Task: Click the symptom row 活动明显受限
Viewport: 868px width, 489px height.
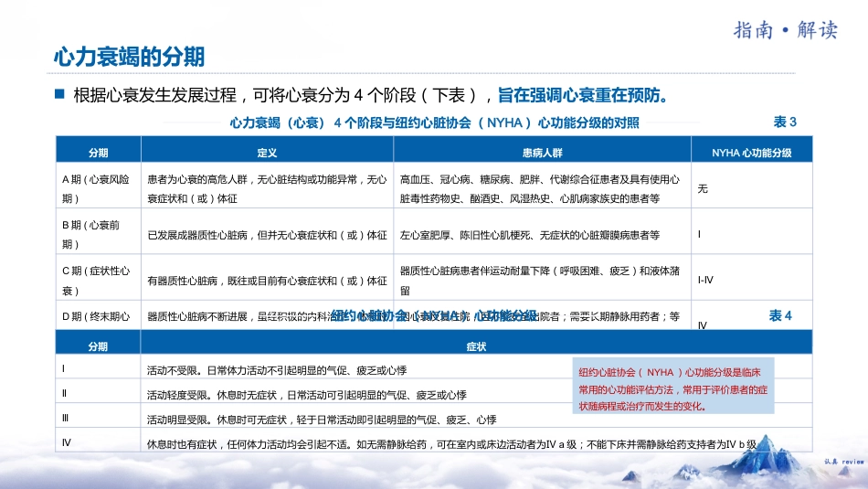Action: click(322, 420)
